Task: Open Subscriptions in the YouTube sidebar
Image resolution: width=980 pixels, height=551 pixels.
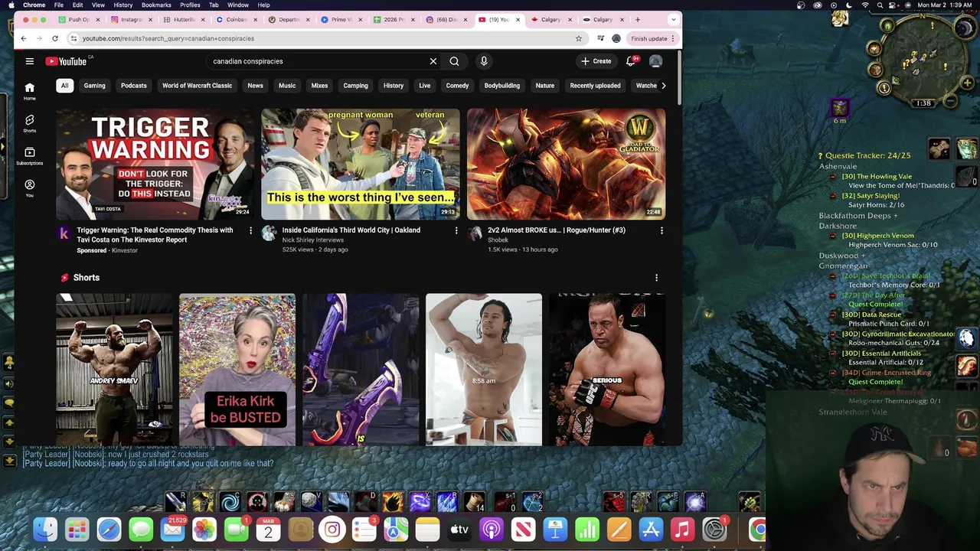Action: (29, 156)
